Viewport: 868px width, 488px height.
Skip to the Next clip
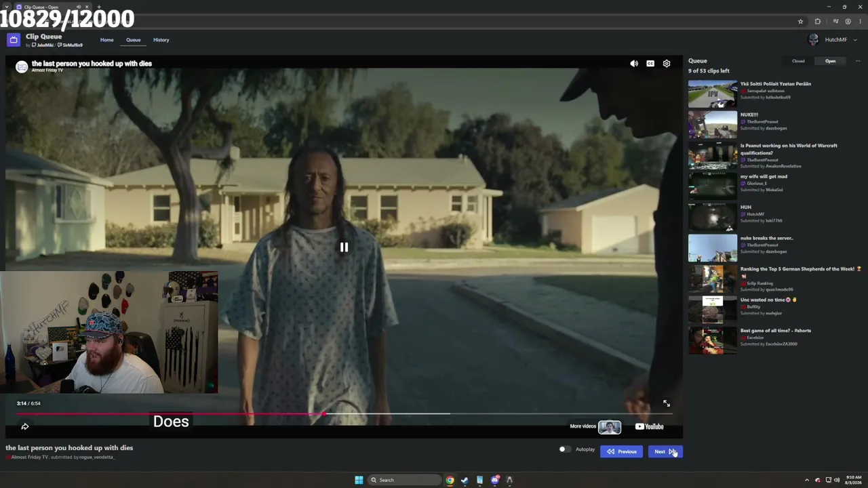[x=665, y=451]
